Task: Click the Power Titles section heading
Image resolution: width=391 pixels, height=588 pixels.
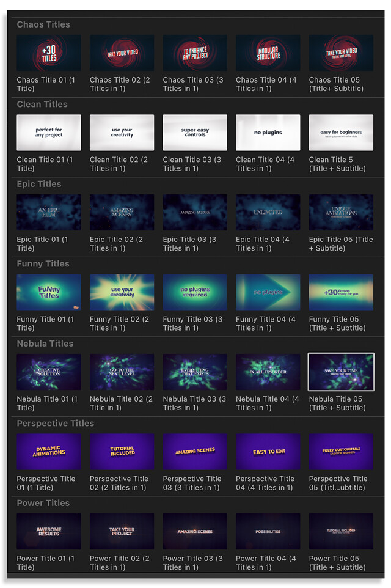Action: [x=43, y=503]
